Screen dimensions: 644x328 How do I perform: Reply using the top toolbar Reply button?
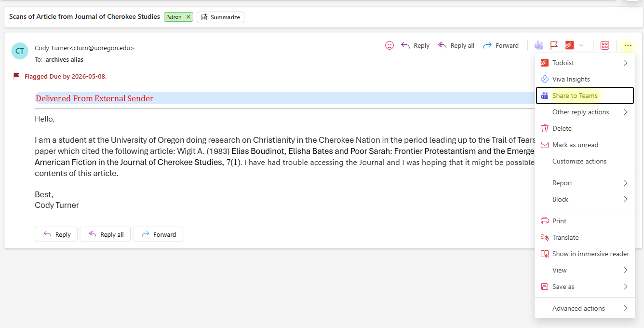[415, 45]
